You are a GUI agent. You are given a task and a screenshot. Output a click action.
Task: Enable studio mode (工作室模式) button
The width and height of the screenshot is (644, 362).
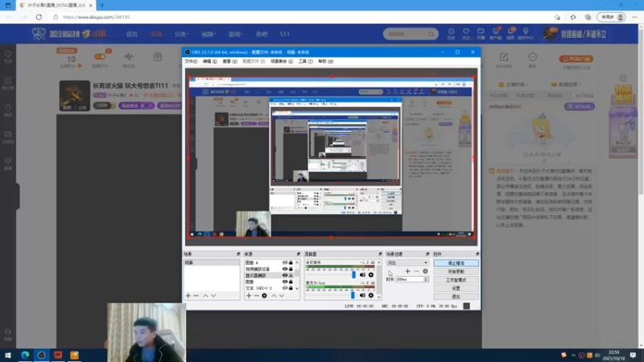[x=456, y=280]
